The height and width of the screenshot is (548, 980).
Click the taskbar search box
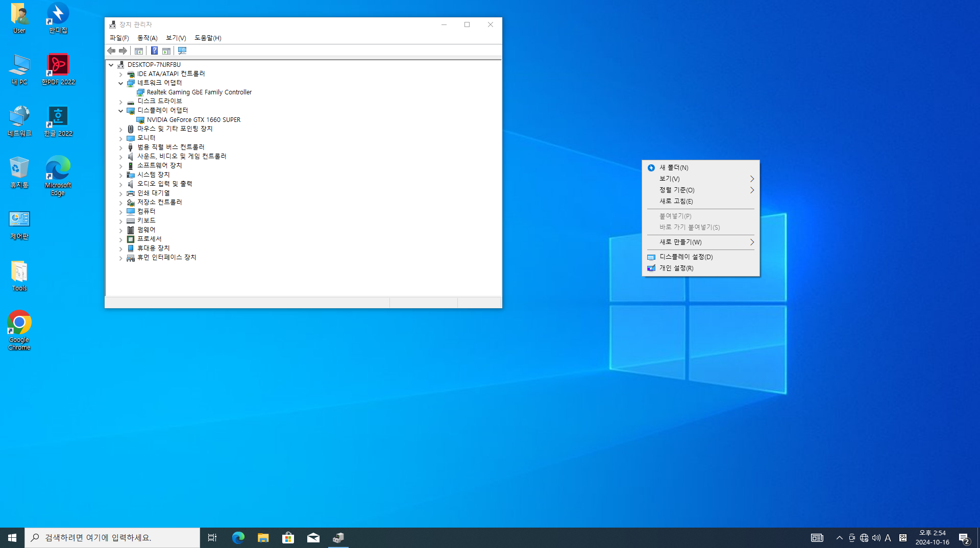click(112, 538)
